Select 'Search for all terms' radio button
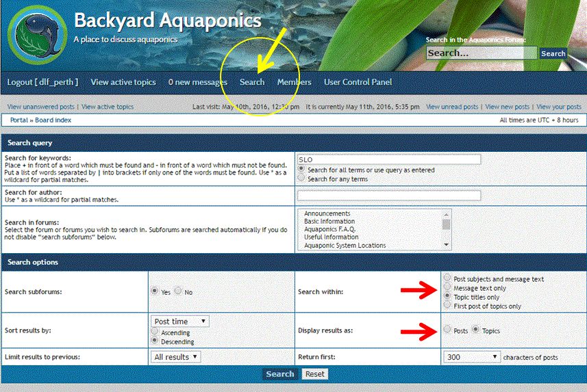 pos(301,169)
